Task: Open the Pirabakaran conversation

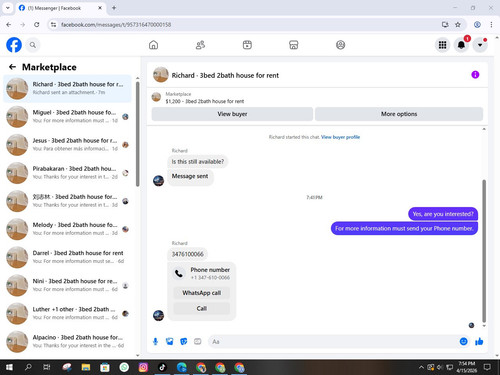Action: pos(67,173)
